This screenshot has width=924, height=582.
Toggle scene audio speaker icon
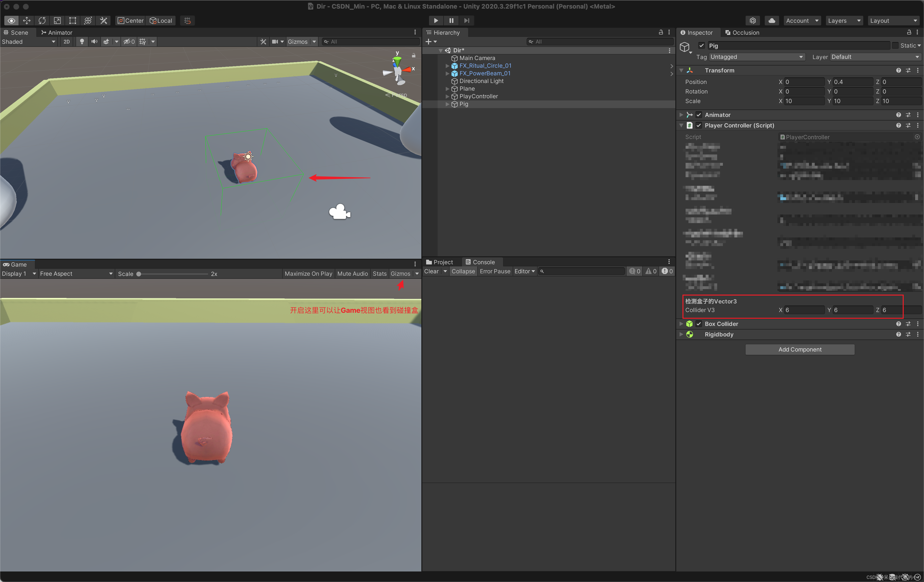click(94, 42)
